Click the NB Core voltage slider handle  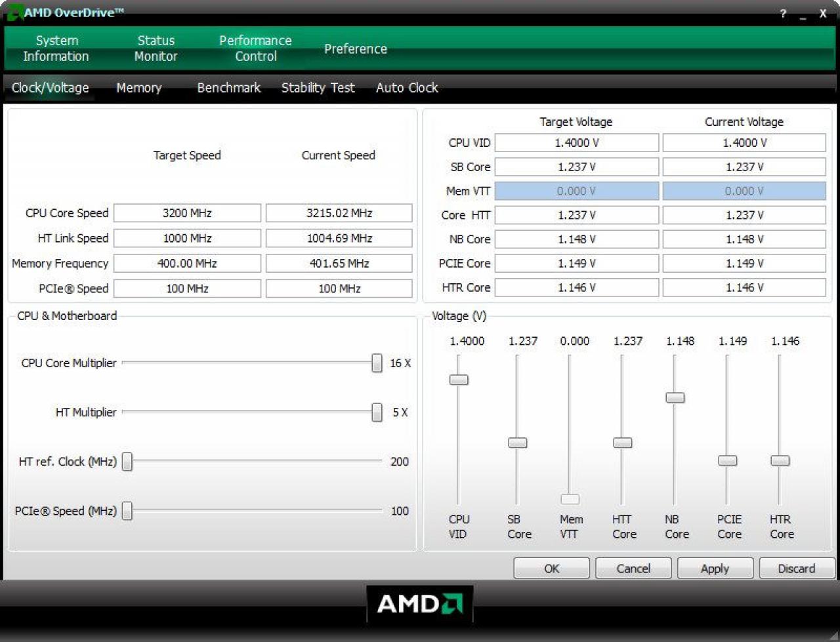tap(675, 397)
